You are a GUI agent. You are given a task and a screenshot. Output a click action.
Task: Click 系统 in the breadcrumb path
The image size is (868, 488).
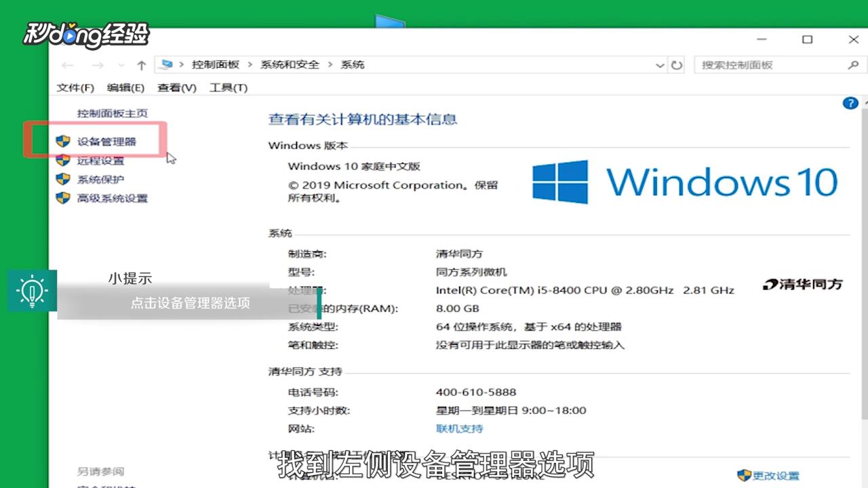click(x=353, y=64)
